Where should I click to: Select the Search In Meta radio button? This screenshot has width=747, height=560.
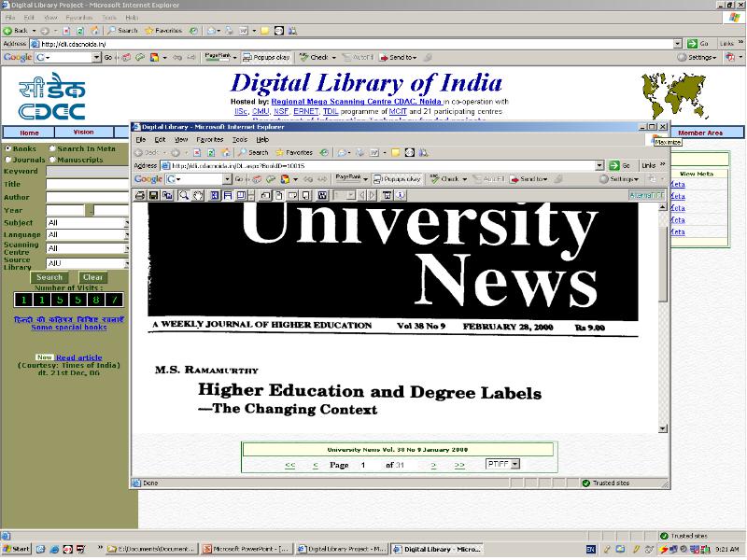pyautogui.click(x=52, y=148)
